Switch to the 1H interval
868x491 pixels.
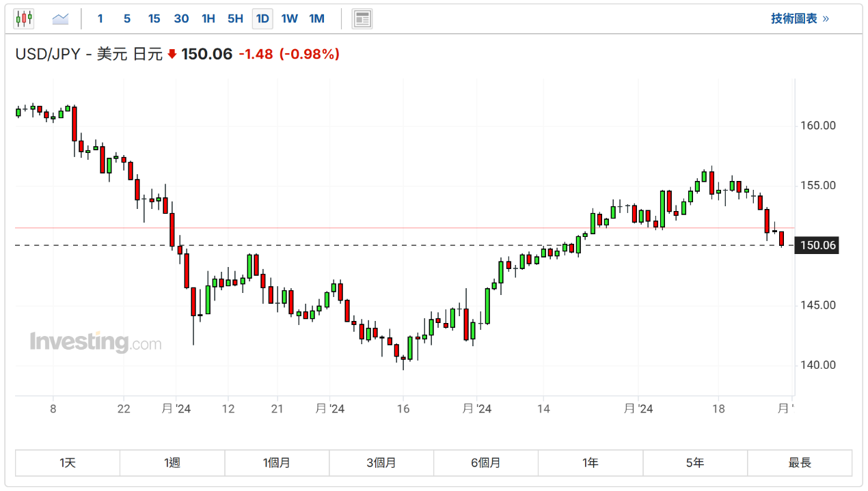(208, 18)
